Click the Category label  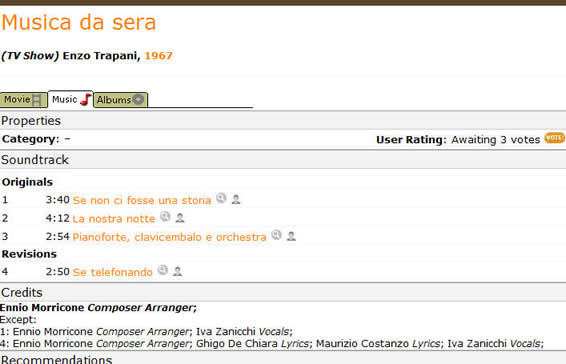[31, 139]
